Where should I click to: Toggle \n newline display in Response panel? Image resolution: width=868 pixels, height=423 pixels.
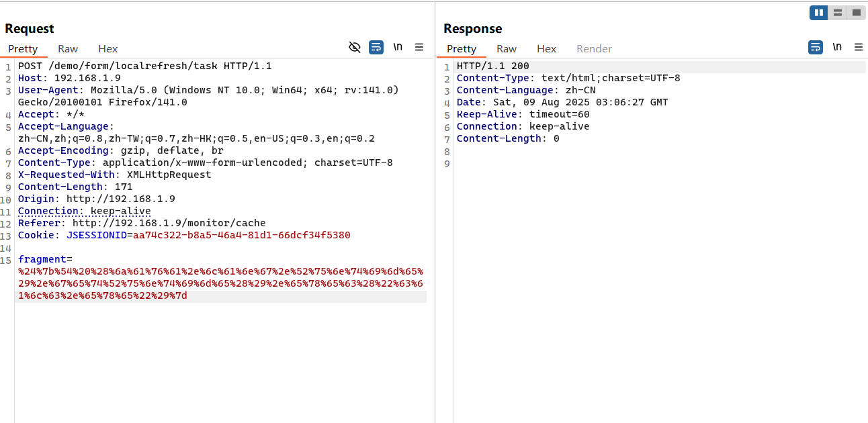coord(837,47)
